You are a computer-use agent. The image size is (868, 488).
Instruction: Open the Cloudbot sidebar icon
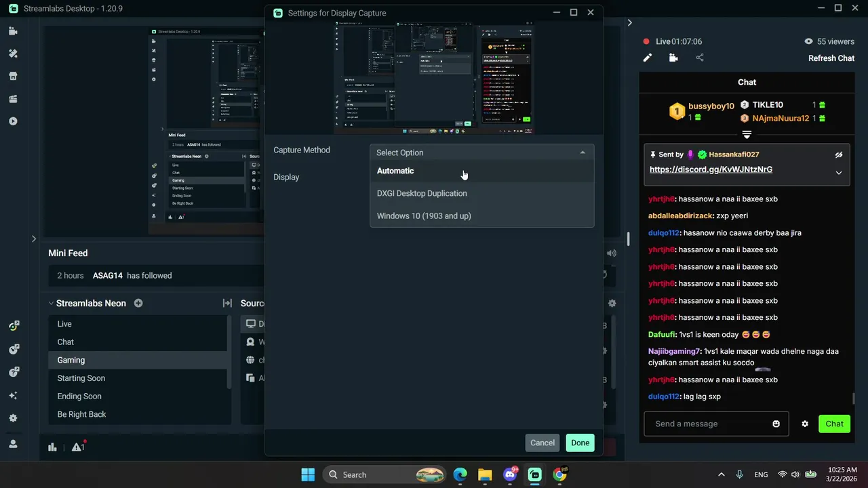(13, 349)
